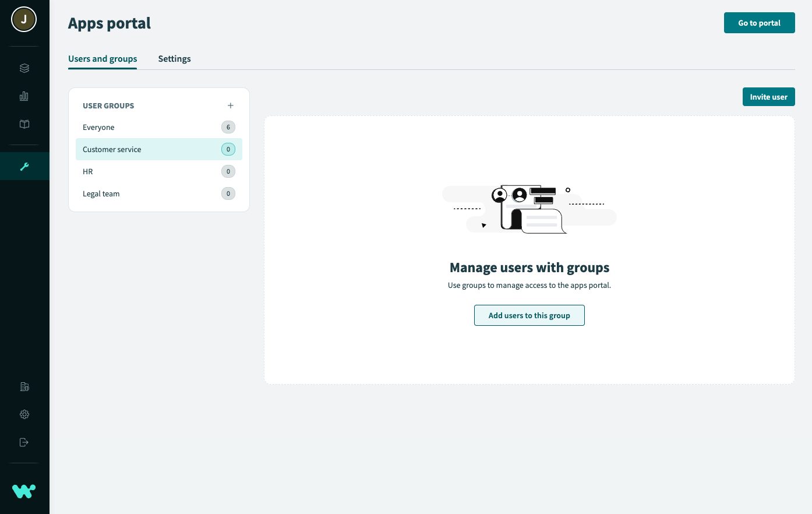Click the Go to portal button

pos(759,23)
